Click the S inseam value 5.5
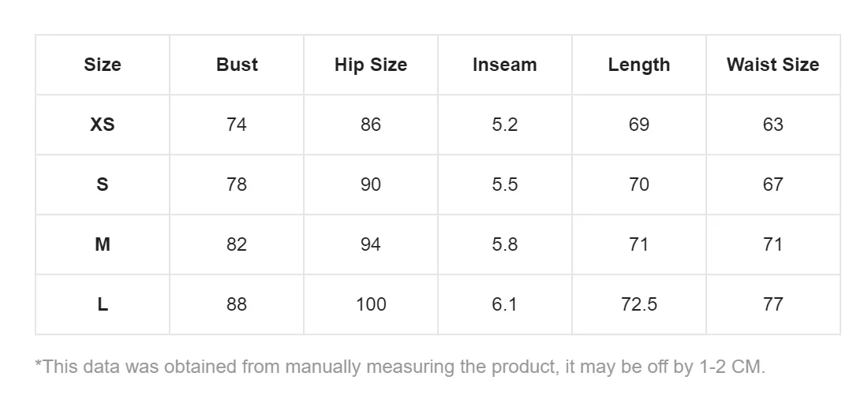 click(x=504, y=184)
